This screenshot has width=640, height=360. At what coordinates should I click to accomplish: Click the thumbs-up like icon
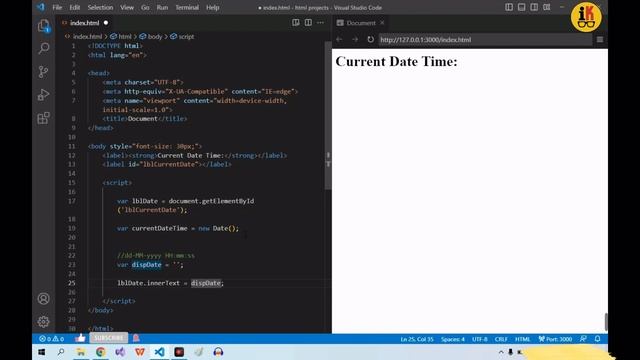click(x=80, y=338)
